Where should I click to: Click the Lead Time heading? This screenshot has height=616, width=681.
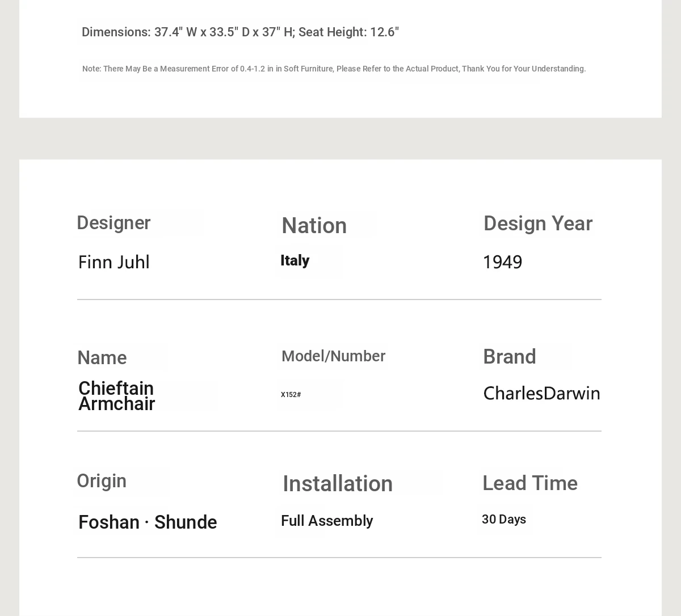tap(529, 483)
